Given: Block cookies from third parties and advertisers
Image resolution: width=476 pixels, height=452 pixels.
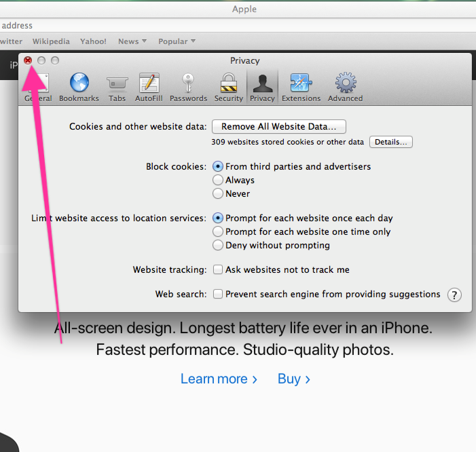Looking at the screenshot, I should 218,166.
